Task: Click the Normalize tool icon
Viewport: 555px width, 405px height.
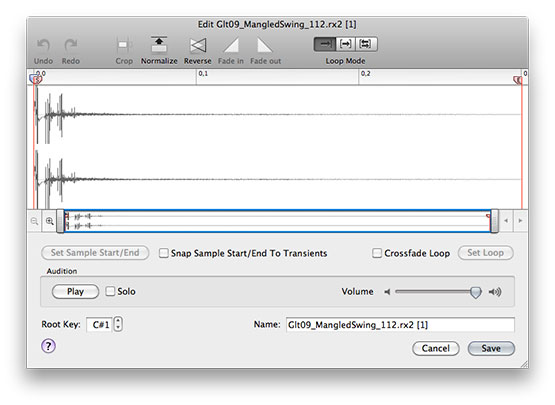Action: point(159,45)
